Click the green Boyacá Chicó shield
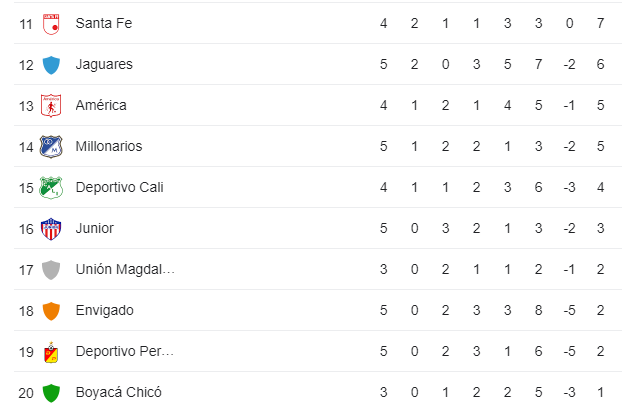This screenshot has height=419, width=622. pos(51,392)
